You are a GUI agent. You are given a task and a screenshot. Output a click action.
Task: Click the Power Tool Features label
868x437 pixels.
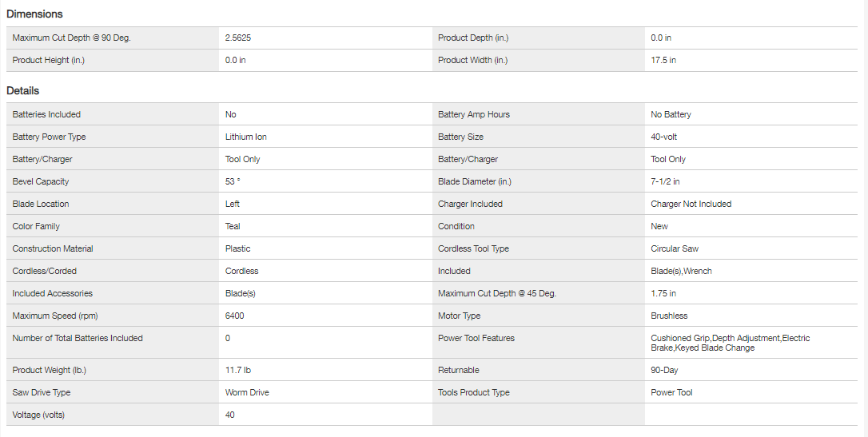[476, 338]
